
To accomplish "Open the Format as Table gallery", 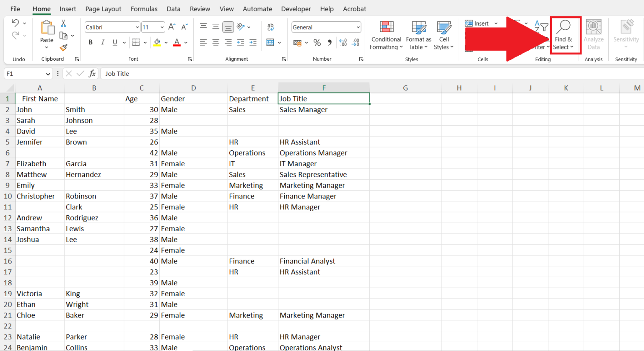I will pyautogui.click(x=418, y=35).
